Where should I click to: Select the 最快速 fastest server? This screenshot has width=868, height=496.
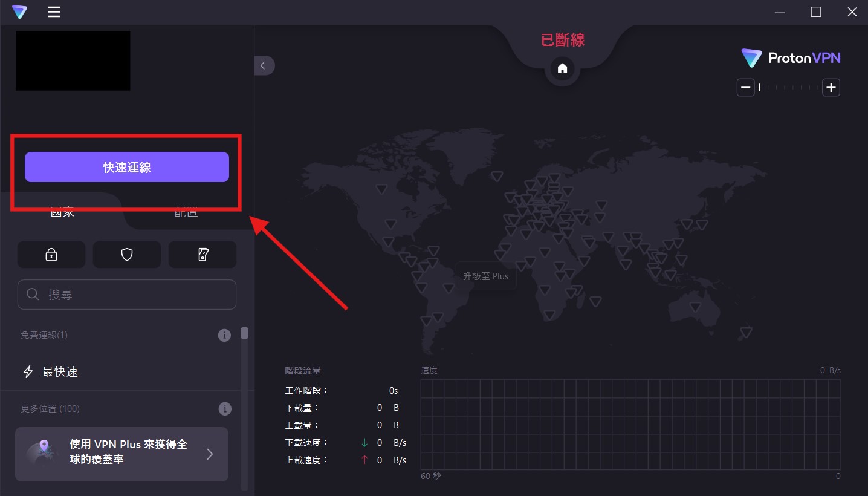pos(60,372)
